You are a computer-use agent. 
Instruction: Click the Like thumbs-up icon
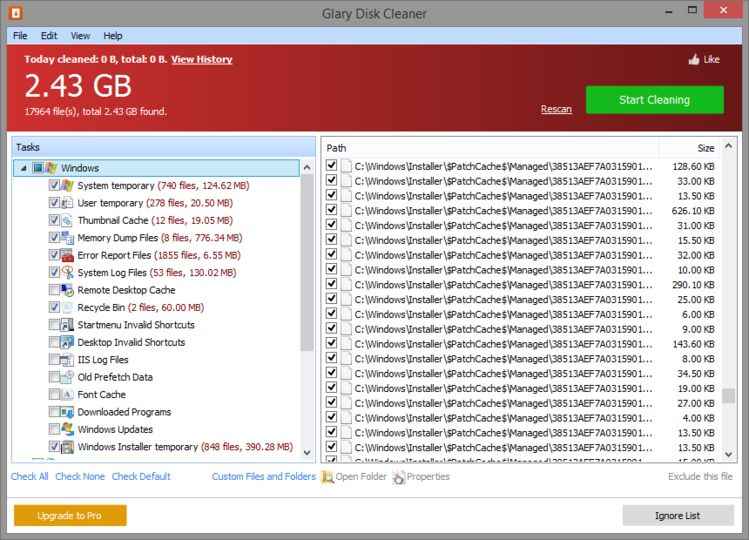click(x=693, y=60)
